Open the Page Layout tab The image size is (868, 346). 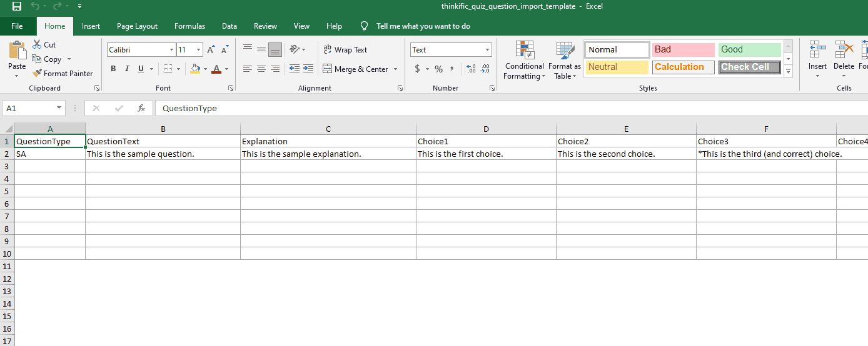pos(137,26)
